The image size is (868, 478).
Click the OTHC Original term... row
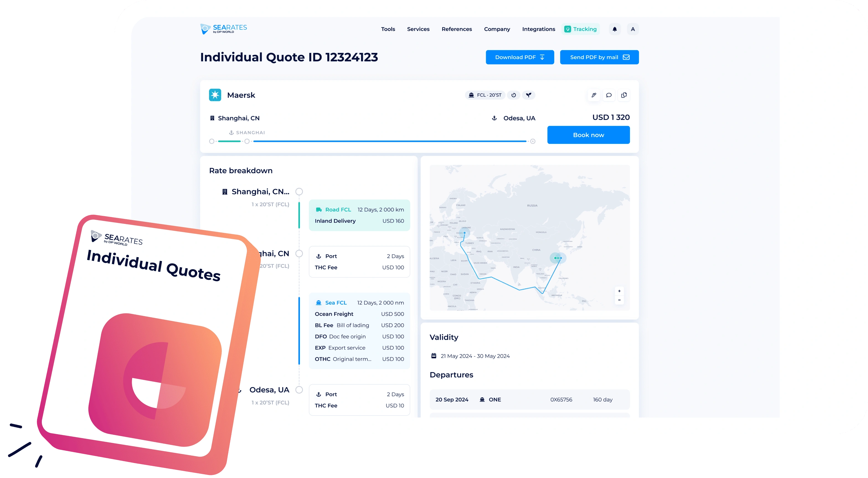pyautogui.click(x=359, y=359)
